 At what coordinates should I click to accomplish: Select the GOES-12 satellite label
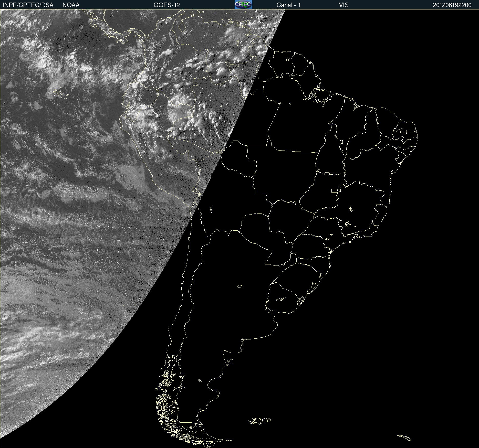coord(167,5)
